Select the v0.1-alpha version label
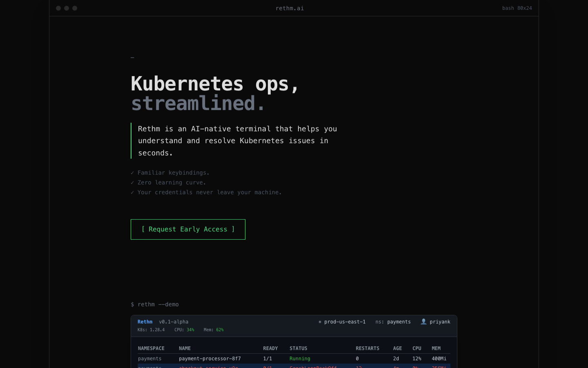The height and width of the screenshot is (368, 588). tap(174, 322)
